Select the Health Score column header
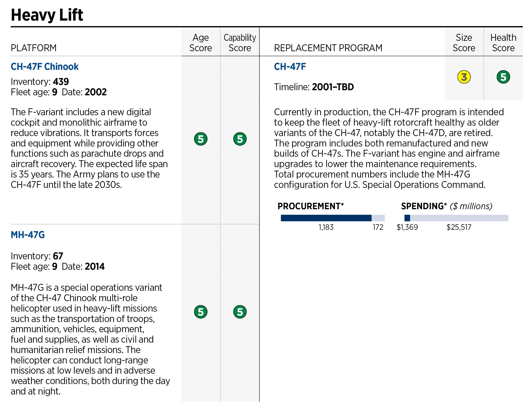 503,43
